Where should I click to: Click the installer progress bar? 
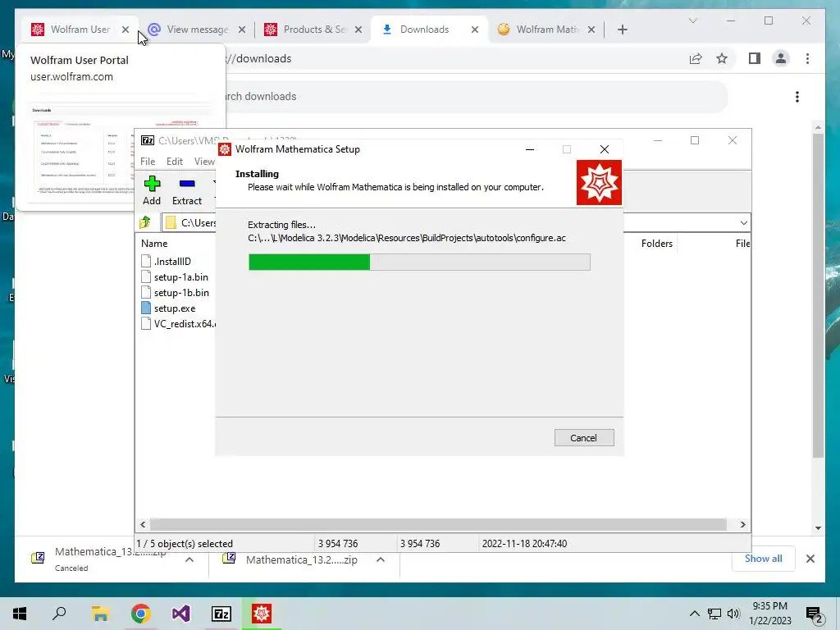[419, 262]
